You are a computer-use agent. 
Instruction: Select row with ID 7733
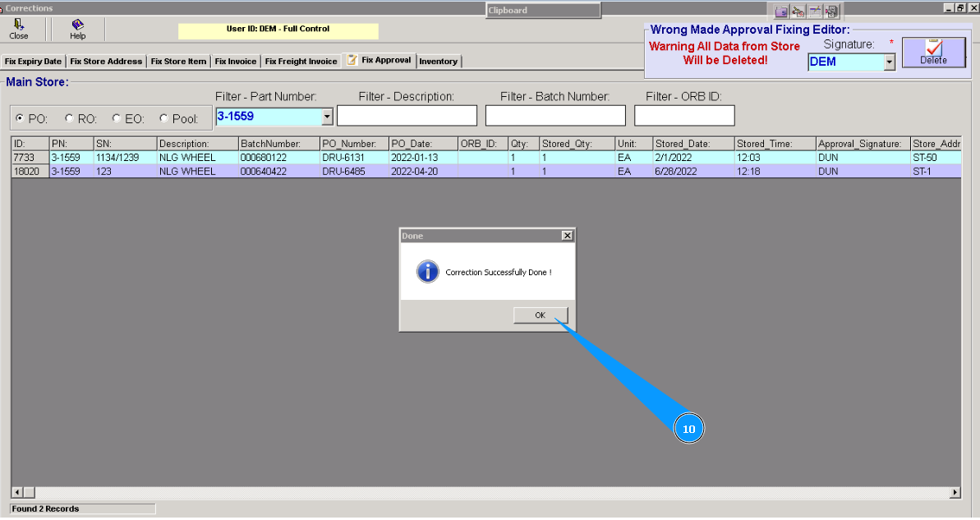pos(485,158)
